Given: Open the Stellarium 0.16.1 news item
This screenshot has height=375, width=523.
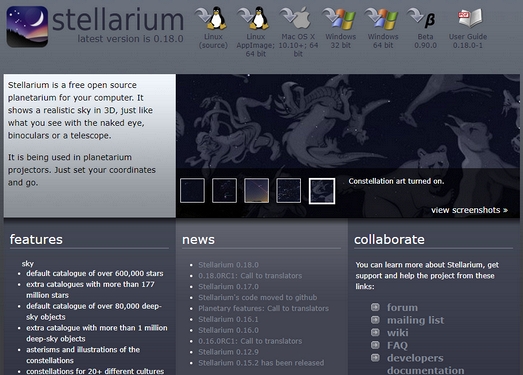Looking at the screenshot, I should tap(228, 319).
